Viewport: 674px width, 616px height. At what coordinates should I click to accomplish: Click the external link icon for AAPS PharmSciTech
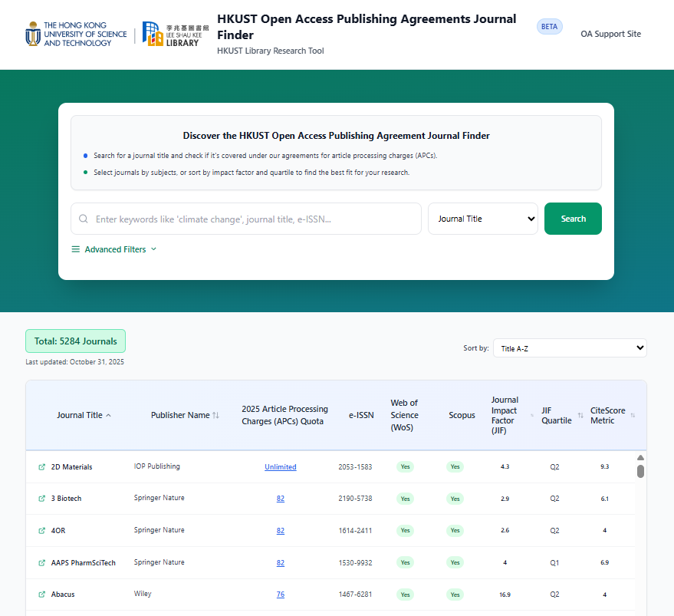coord(41,562)
